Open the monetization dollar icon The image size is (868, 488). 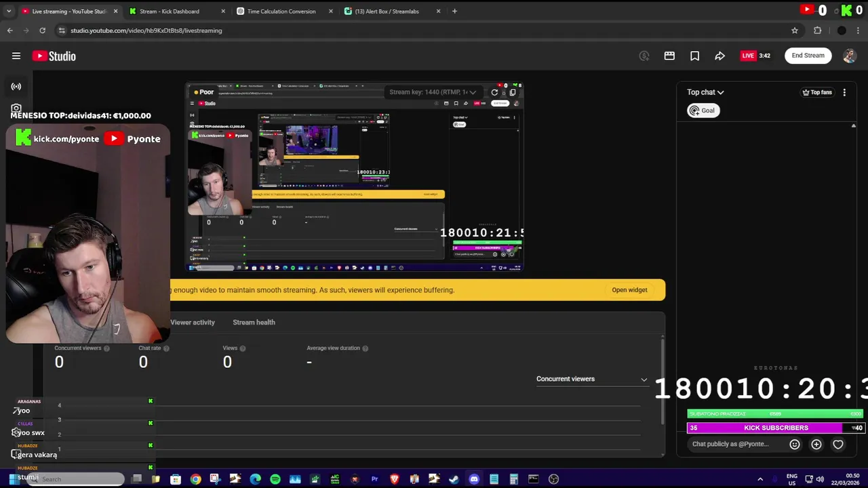tap(644, 56)
